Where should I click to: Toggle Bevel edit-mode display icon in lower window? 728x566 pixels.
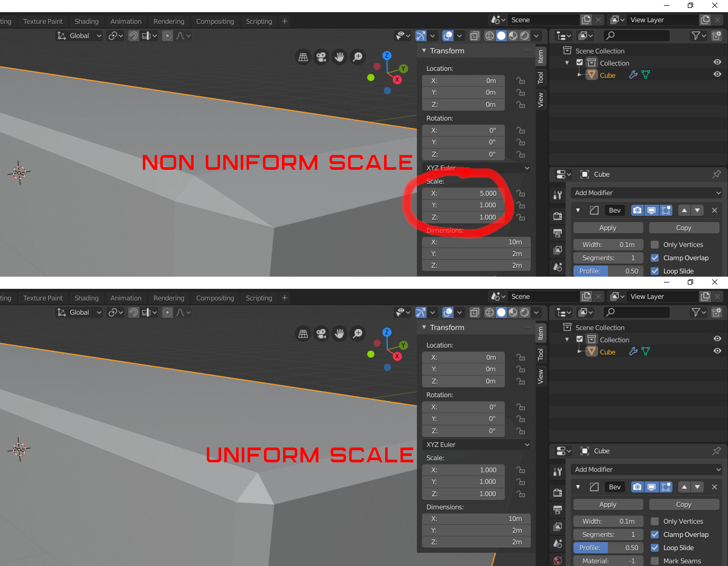(666, 487)
